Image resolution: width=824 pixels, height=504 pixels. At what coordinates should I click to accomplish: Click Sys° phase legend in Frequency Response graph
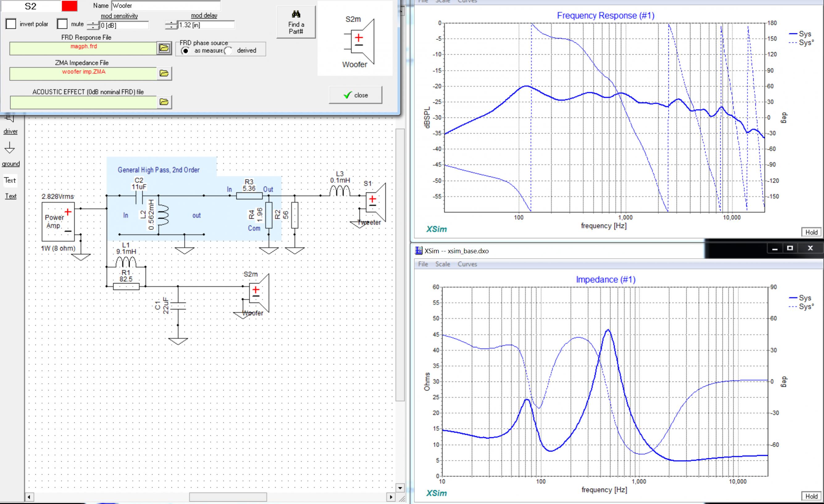(801, 43)
